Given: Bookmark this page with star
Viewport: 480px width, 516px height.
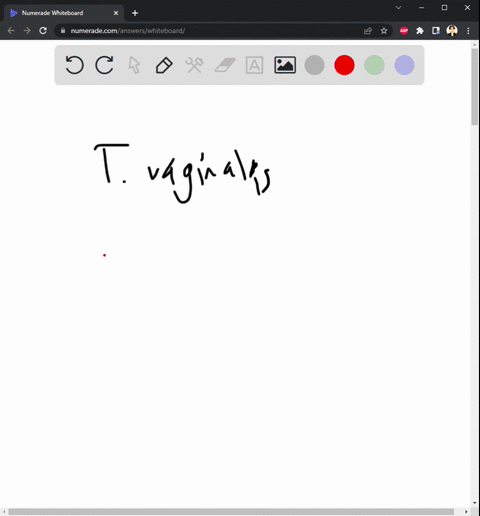Looking at the screenshot, I should pos(384,31).
